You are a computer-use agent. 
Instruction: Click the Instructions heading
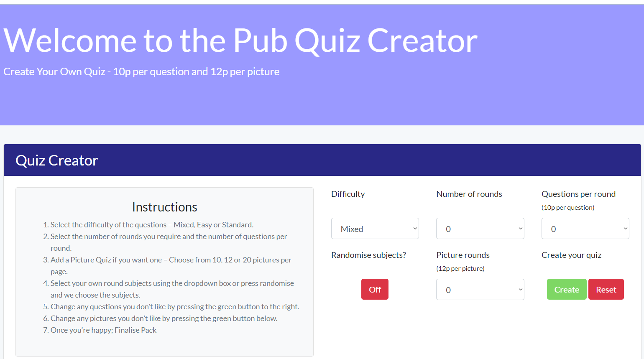pyautogui.click(x=164, y=207)
